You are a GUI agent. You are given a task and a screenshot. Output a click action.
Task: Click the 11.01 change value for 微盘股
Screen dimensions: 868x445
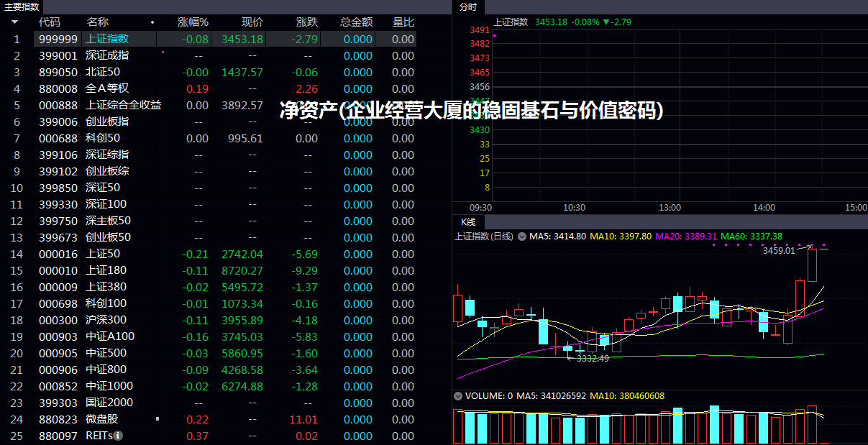pos(303,419)
